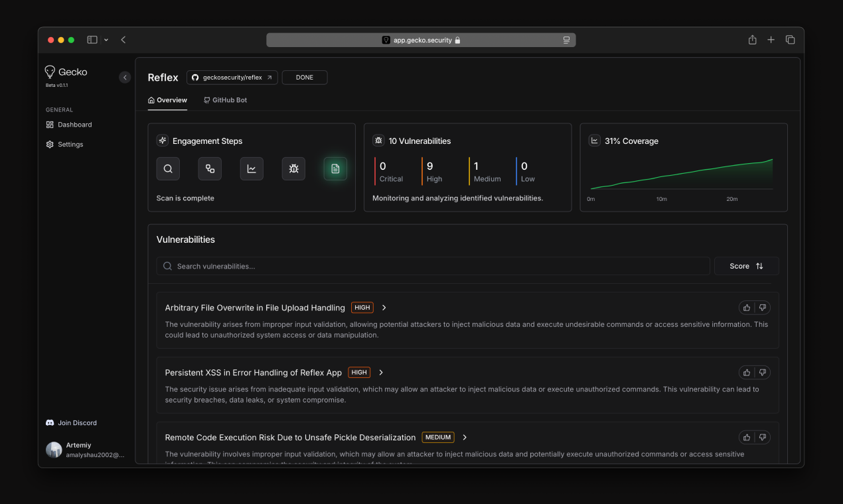The width and height of the screenshot is (843, 504).
Task: Click the Remote Code Execution Risk title
Action: 290,438
